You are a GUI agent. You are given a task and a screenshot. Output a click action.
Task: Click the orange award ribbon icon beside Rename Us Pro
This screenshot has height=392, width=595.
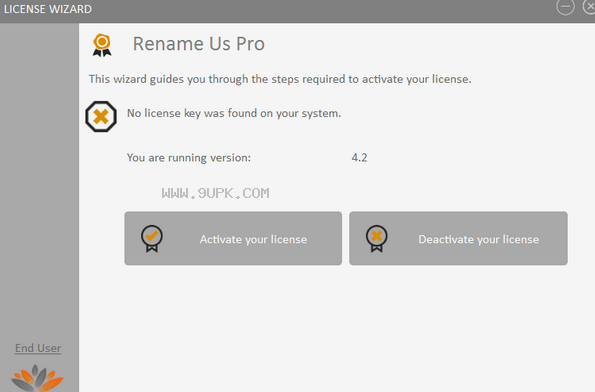pos(102,45)
